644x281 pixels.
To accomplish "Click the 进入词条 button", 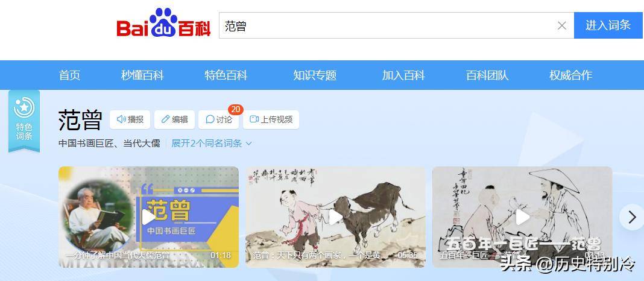I will (x=608, y=25).
